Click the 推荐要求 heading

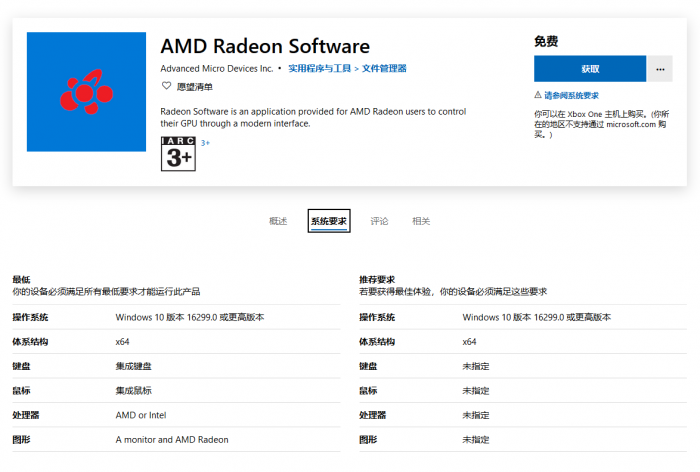(x=377, y=280)
